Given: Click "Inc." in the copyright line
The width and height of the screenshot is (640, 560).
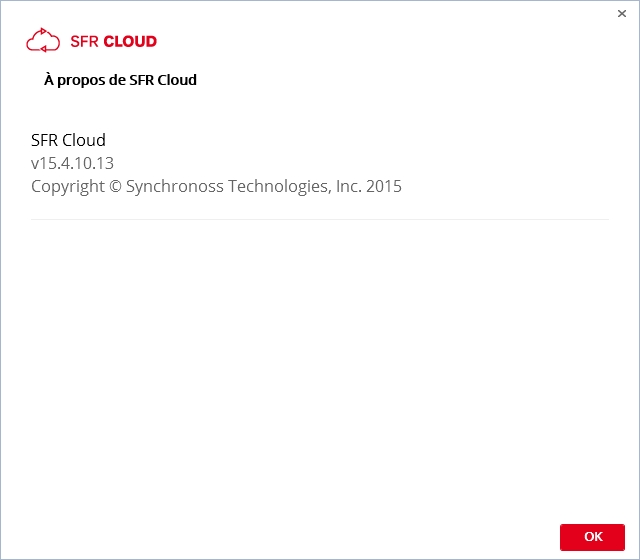Looking at the screenshot, I should (345, 186).
